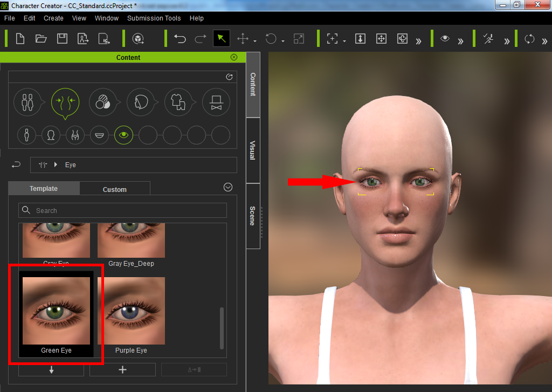Click the down-arrow Apply button below thumbnails
This screenshot has height=392, width=552.
click(51, 370)
